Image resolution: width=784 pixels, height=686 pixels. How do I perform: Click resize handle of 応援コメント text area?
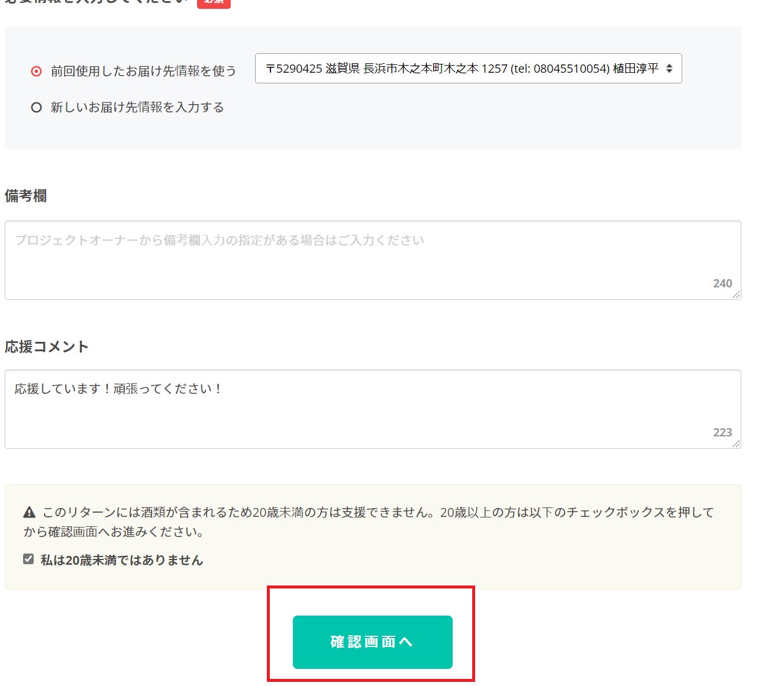736,444
